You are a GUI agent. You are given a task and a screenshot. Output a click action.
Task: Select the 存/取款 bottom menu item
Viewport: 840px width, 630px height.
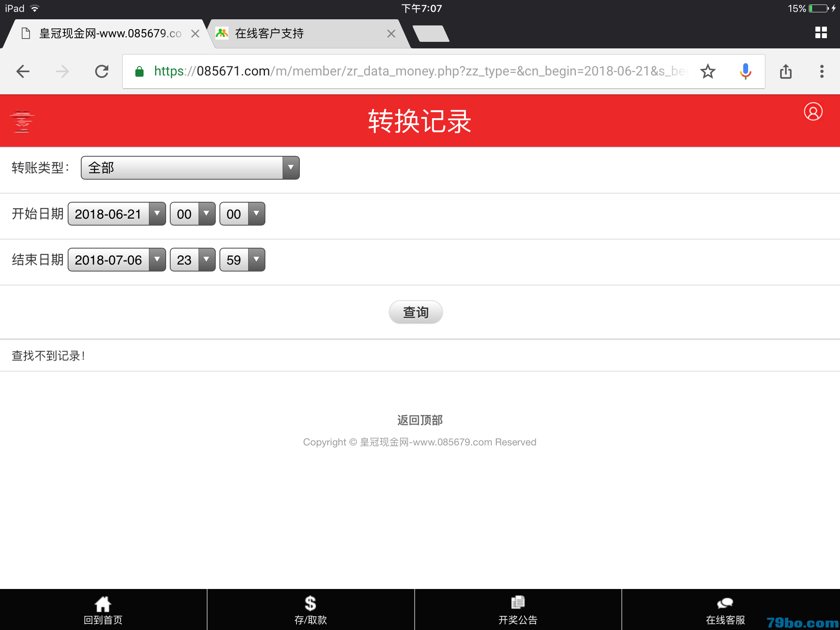pos(310,610)
